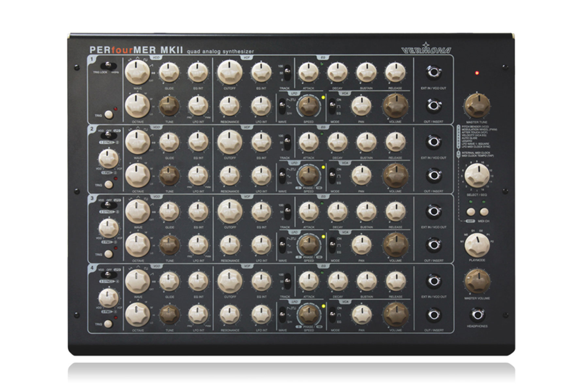The image size is (588, 392).
Task: Click channel 4 OUT / INSERT jack
Action: pyautogui.click(x=434, y=315)
